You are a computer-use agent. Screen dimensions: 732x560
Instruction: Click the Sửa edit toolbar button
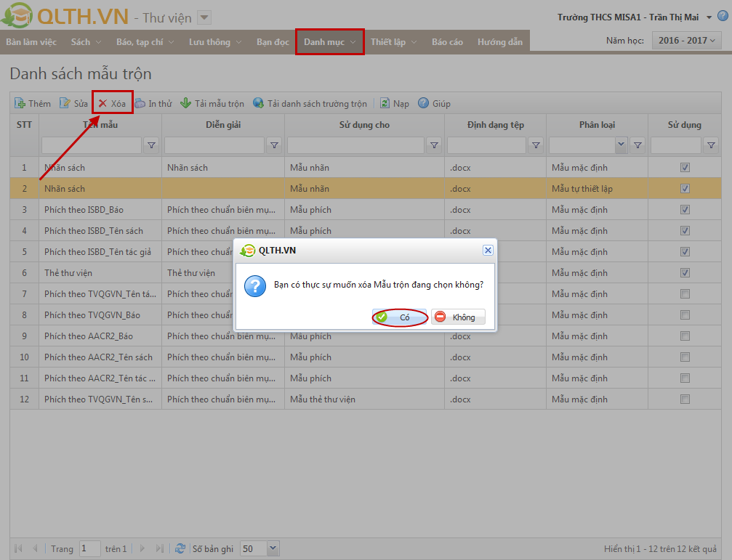pos(73,104)
